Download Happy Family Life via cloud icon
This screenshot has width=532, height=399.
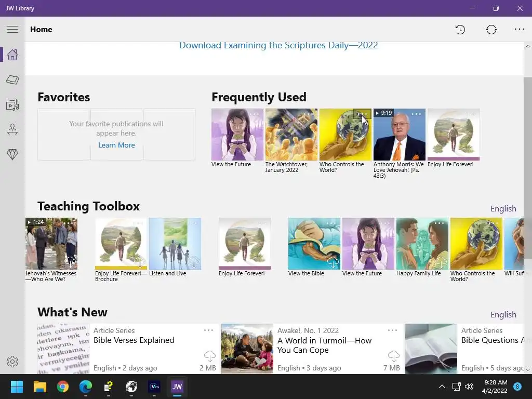point(441,262)
